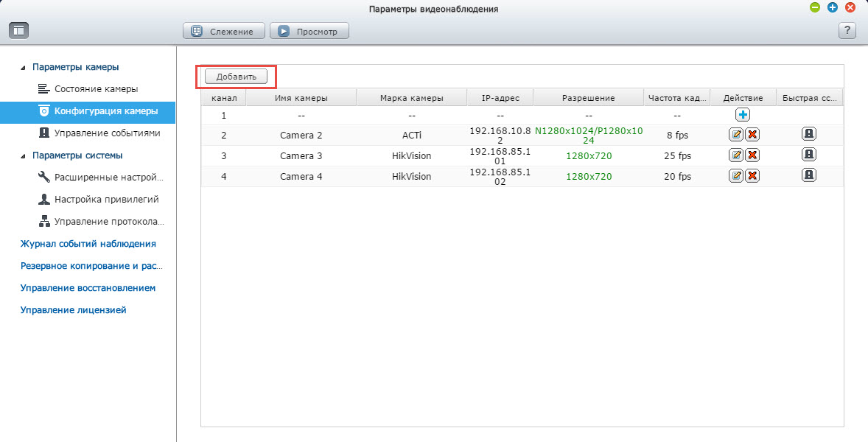Open Журнал событий наблюдения

pos(88,244)
